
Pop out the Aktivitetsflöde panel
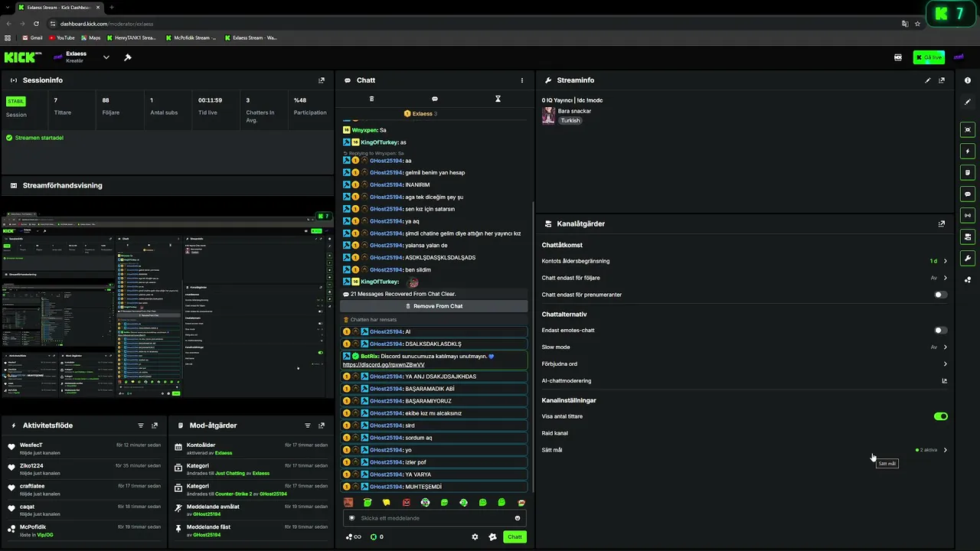pyautogui.click(x=155, y=425)
